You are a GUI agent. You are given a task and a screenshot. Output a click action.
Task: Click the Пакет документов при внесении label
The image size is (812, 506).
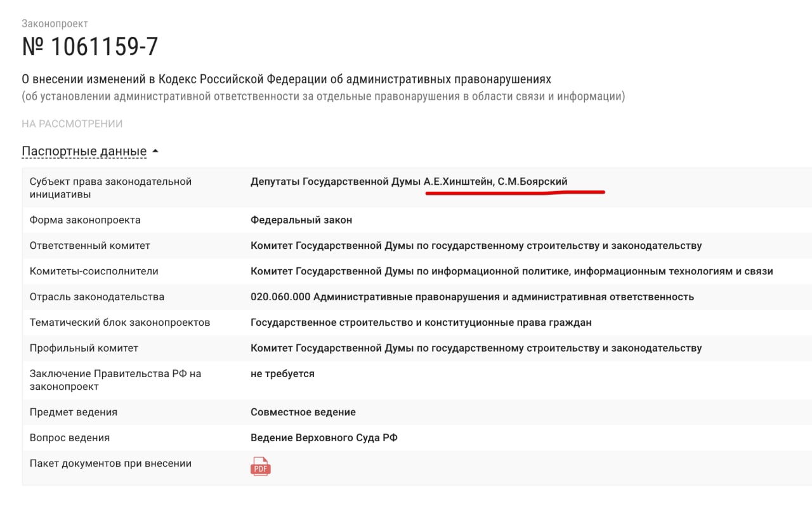pos(110,463)
